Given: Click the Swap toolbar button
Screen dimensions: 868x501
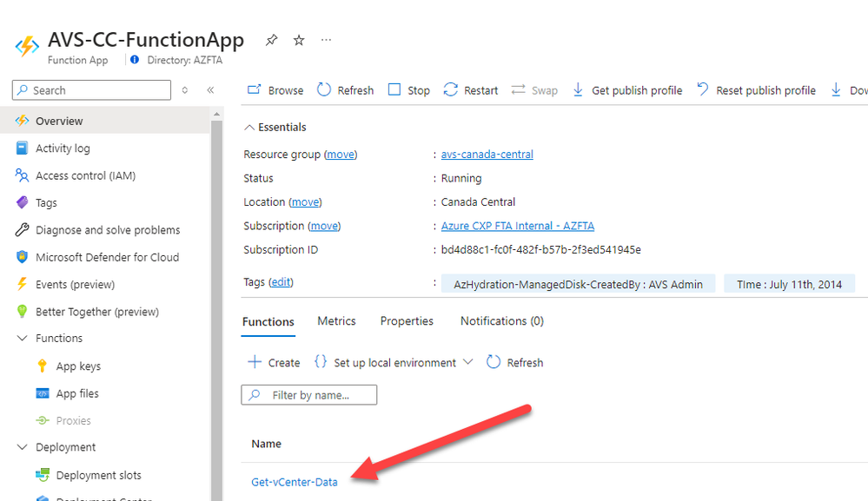Looking at the screenshot, I should click(x=534, y=90).
